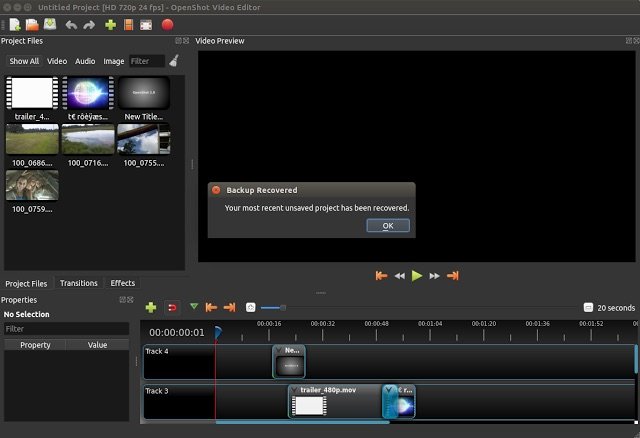Image resolution: width=640 pixels, height=438 pixels.
Task: Open menu arrow on Track 3 transition
Action: point(389,389)
